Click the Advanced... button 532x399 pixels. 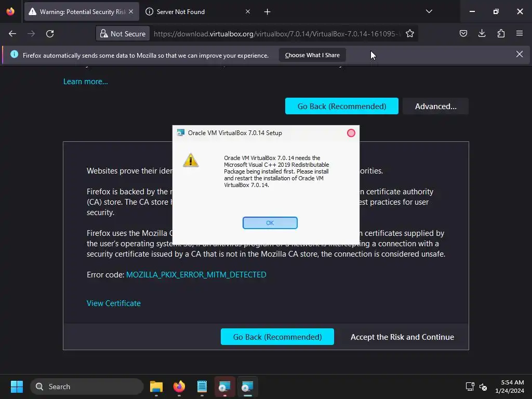(436, 106)
